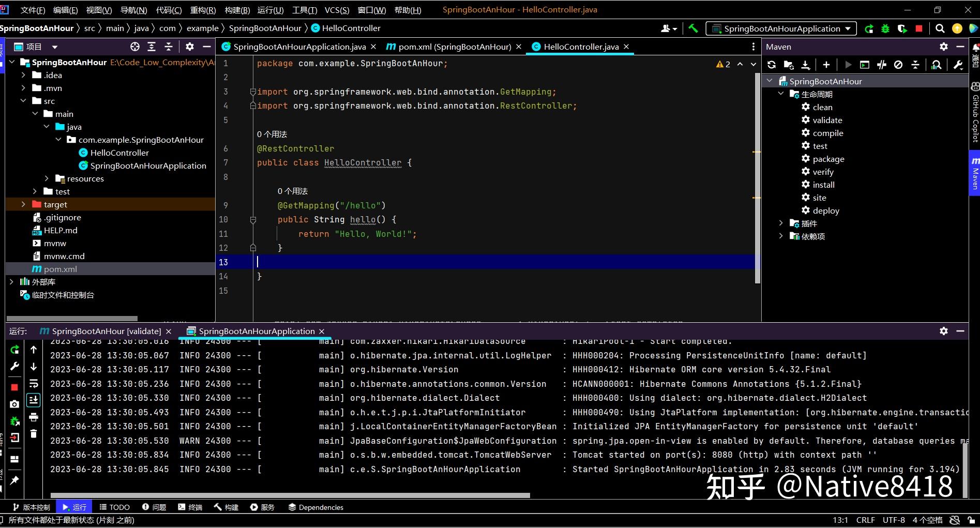Open TODO tool window
Screen dimensions: 980x528
114,507
